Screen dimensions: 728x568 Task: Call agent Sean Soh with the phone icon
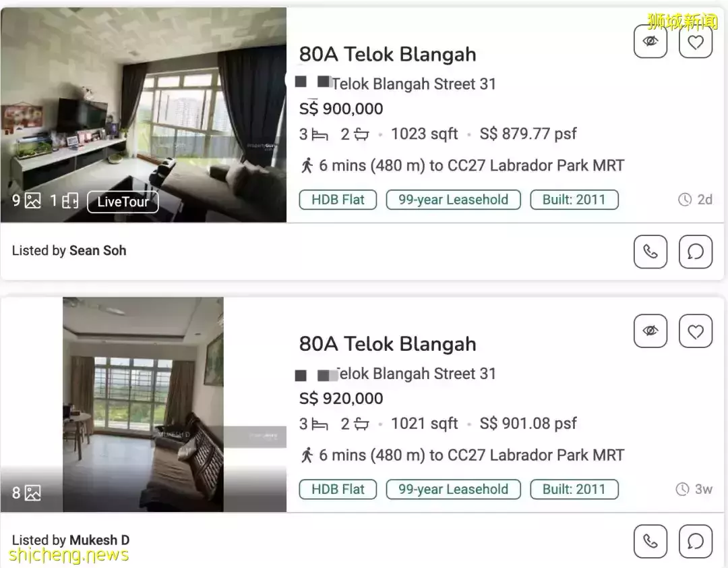tap(650, 252)
